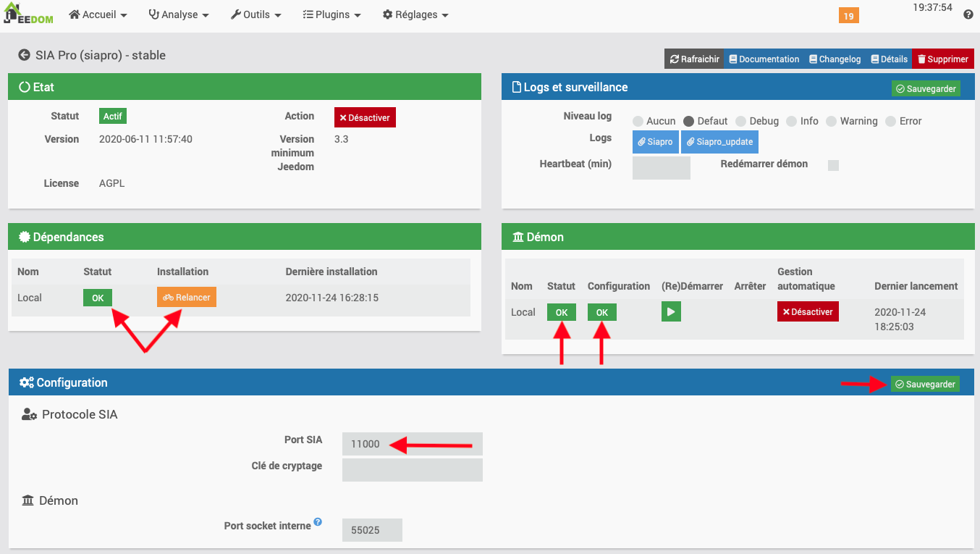Enable the Redémarrer démon checkbox

[x=833, y=165]
